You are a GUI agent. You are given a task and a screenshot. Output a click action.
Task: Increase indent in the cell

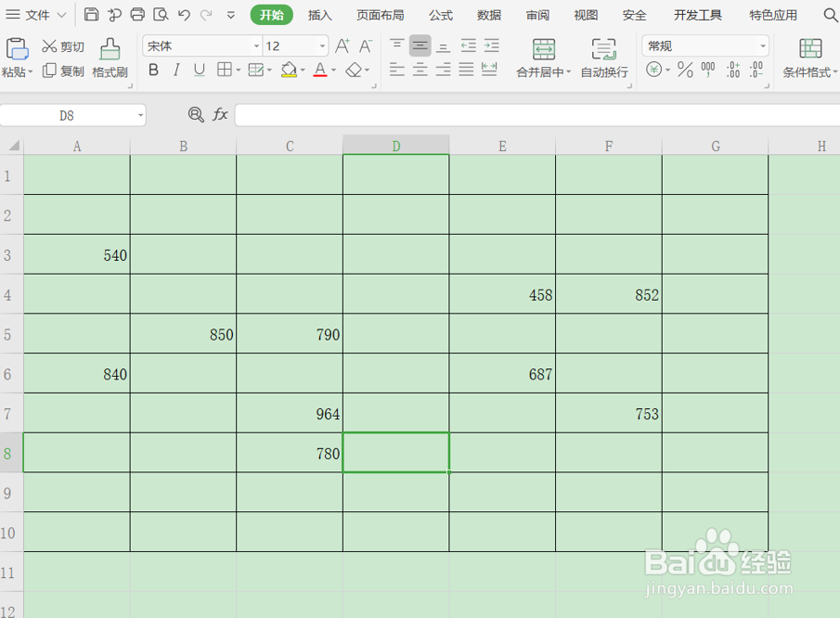(491, 45)
